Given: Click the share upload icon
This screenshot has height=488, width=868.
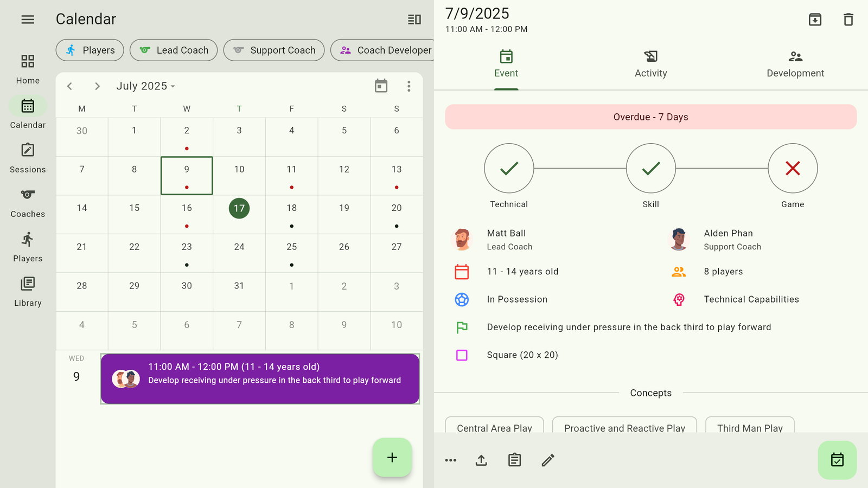Looking at the screenshot, I should [481, 460].
